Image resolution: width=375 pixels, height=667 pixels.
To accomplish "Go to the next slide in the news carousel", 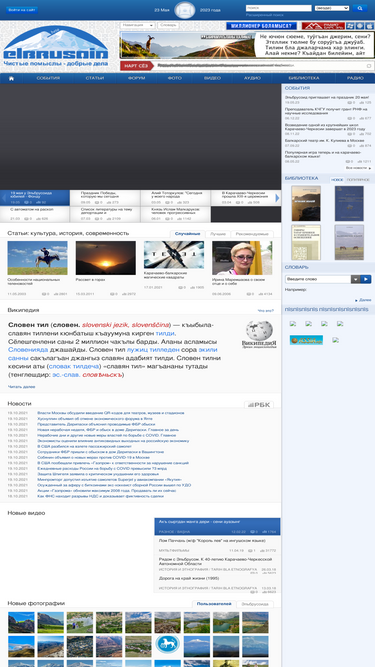I will point(277,198).
